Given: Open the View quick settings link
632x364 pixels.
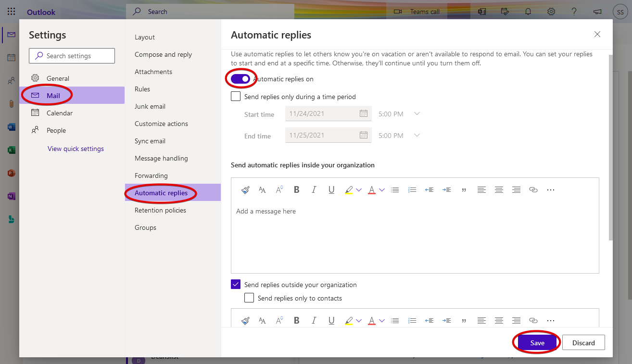Looking at the screenshot, I should coord(76,149).
